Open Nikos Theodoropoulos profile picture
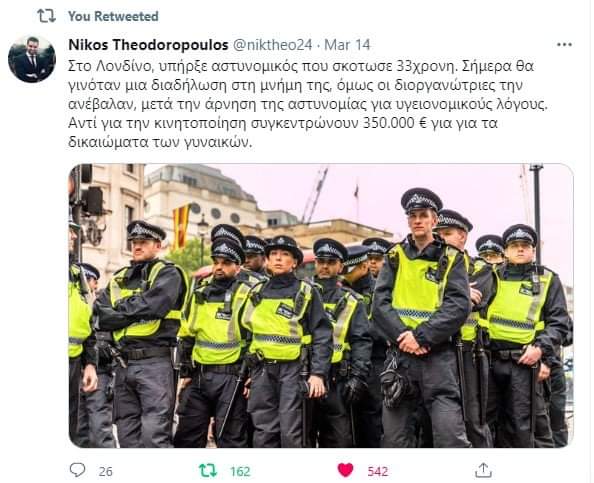Viewport: 594px width, 483px height. coord(32,59)
